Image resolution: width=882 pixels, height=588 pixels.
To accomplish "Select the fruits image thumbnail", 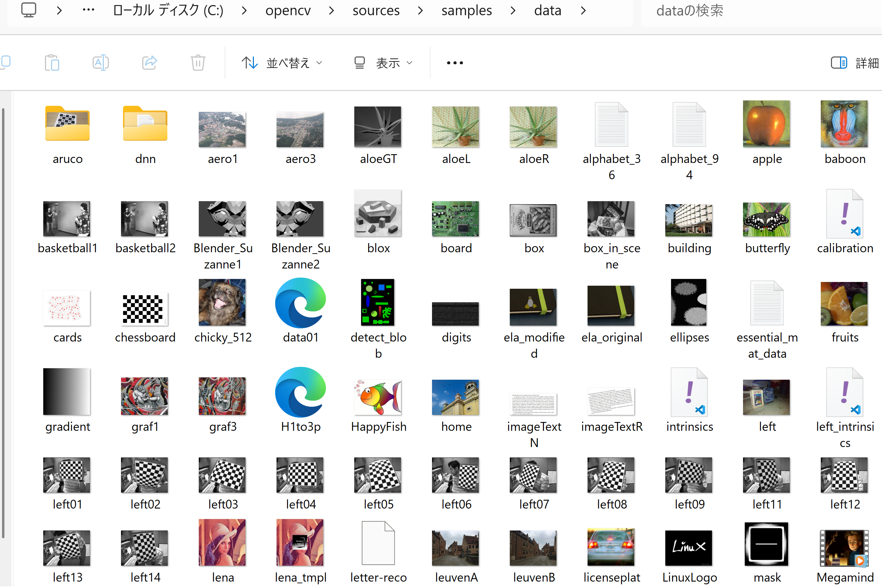I will (x=844, y=304).
